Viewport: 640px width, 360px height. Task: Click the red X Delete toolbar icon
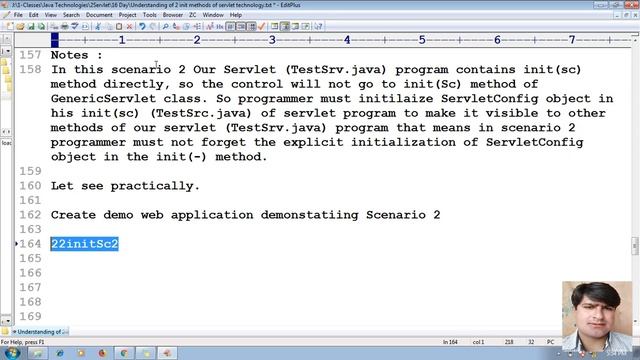click(129, 27)
